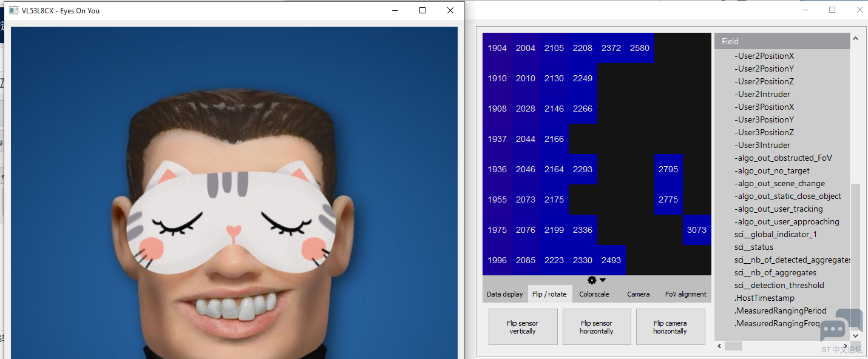This screenshot has height=359, width=868.
Task: Select the sci__detection_threshold field
Action: (779, 286)
